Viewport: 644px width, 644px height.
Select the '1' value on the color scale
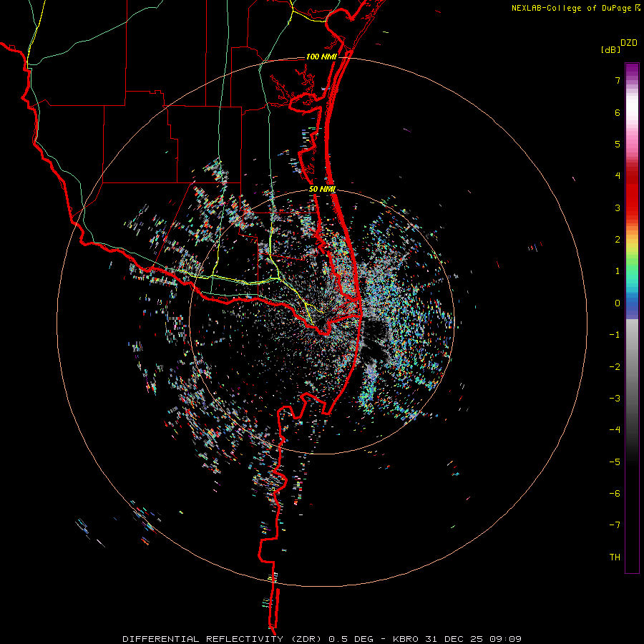pos(618,271)
